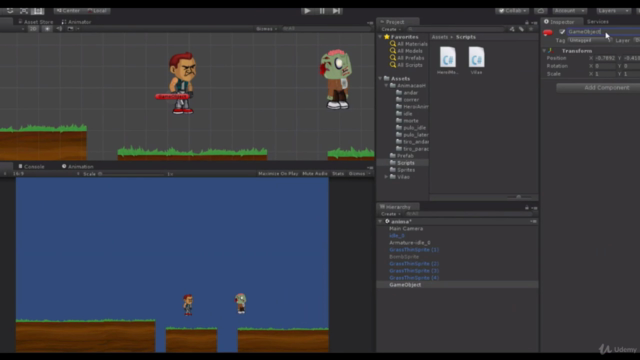
Task: Expand the Vilao folder
Action: click(x=386, y=177)
